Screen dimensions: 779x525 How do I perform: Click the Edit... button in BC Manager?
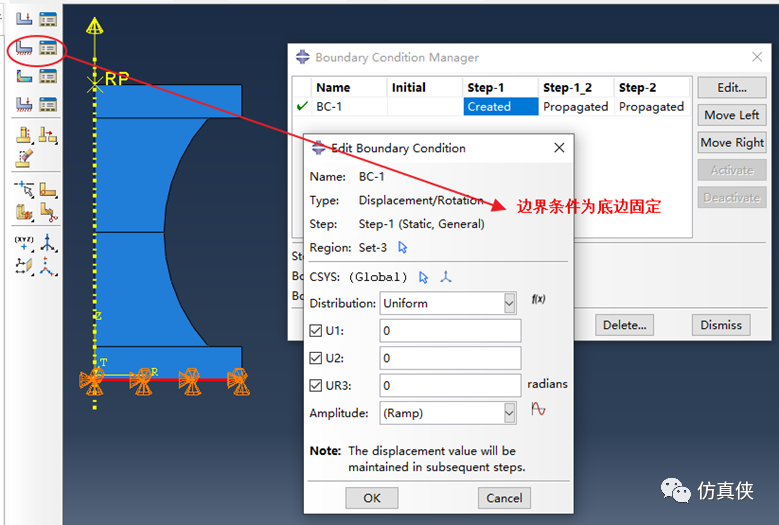tap(732, 88)
